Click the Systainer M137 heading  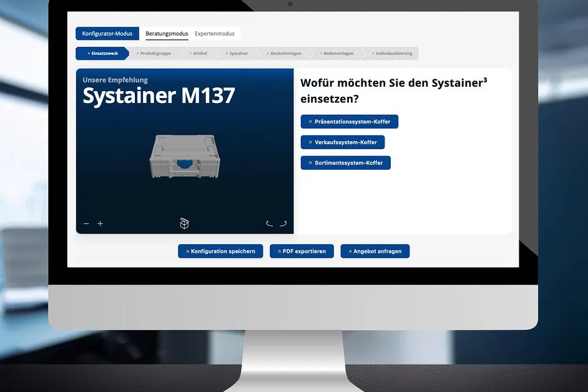tap(159, 96)
